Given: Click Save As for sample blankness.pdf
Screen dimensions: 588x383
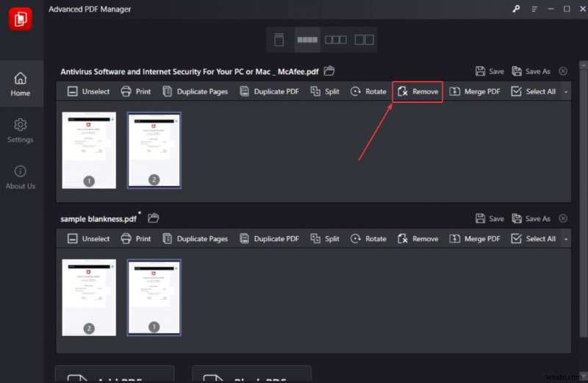Looking at the screenshot, I should point(531,218).
